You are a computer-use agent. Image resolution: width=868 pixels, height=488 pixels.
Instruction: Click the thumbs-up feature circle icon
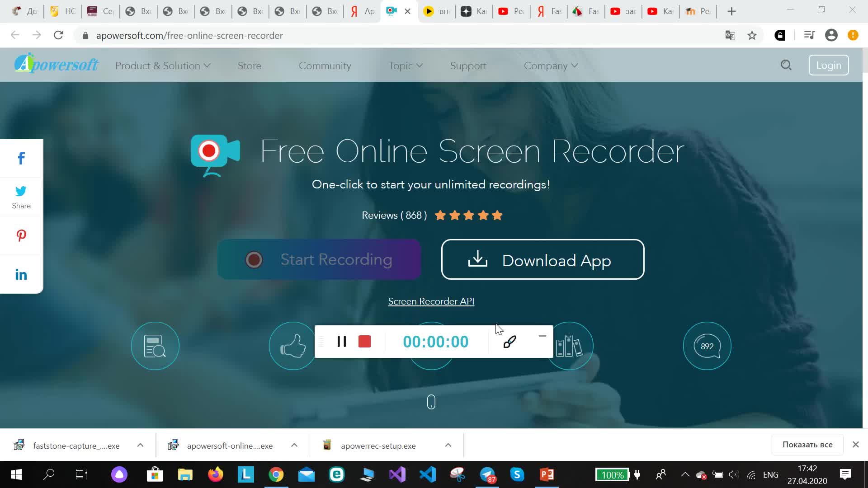[292, 346]
